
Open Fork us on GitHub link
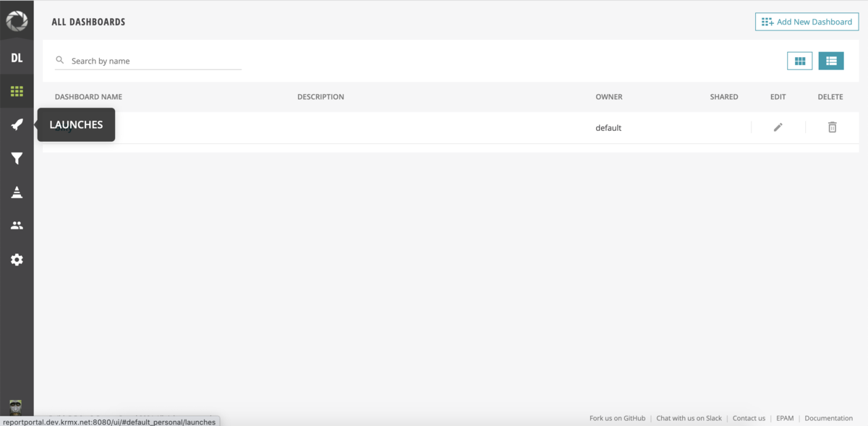pyautogui.click(x=617, y=418)
